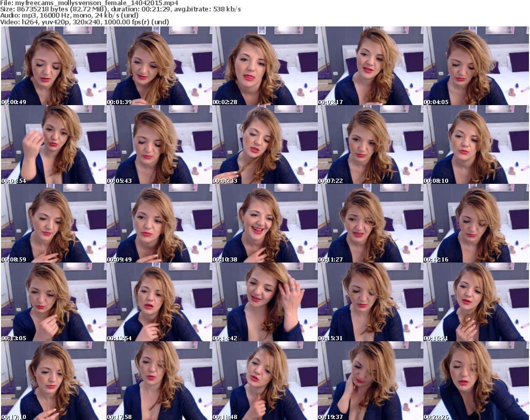This screenshot has height=420, width=530.
Task: Open the frame stamped 00:17:58
Action: pyautogui.click(x=159, y=381)
